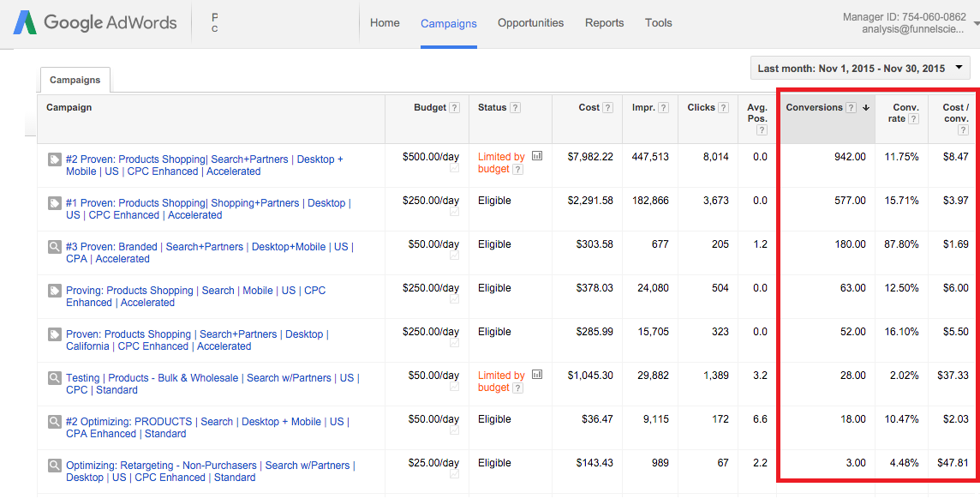Click shopping tag icon for #1 Proven campaign
Image resolution: width=980 pixels, height=499 pixels.
[54, 203]
